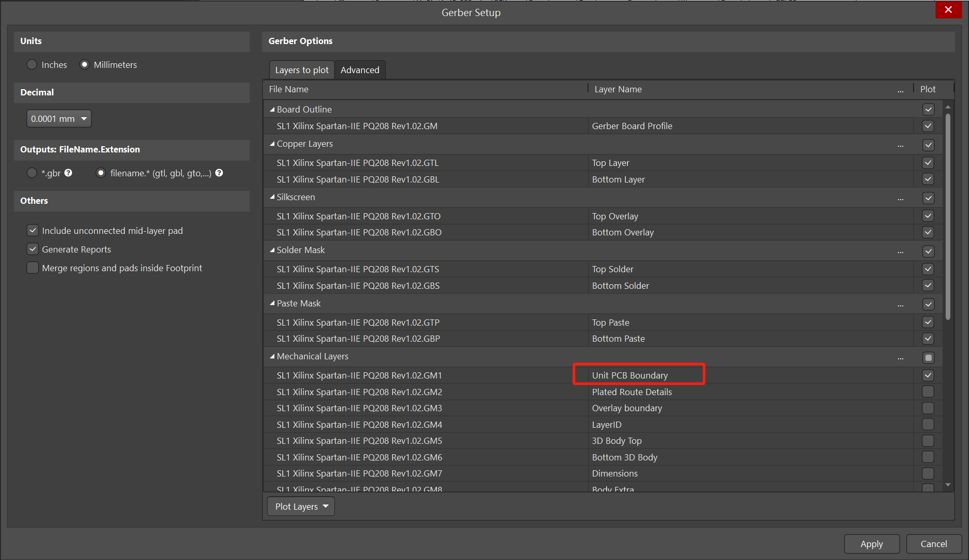
Task: Open the 0.0001 mm decimal dropdown
Action: (59, 119)
